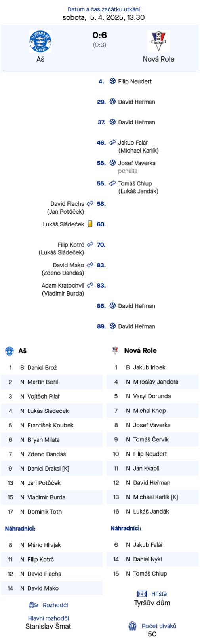The image size is (200, 644).
Task: Click small Aš crest in lineup header
Action: coord(9,350)
